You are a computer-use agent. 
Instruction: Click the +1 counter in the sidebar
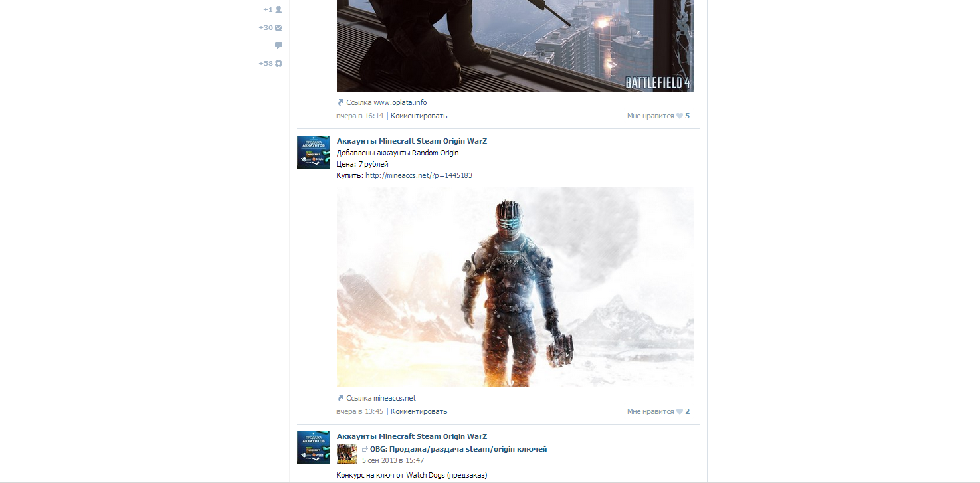[268, 9]
